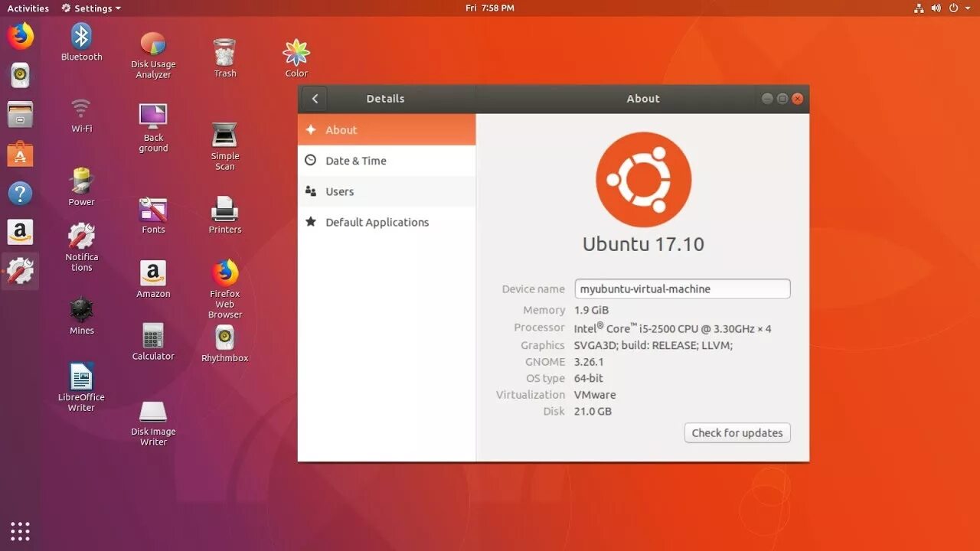The image size is (980, 551).
Task: Open the volume icon in top bar
Action: click(x=937, y=8)
